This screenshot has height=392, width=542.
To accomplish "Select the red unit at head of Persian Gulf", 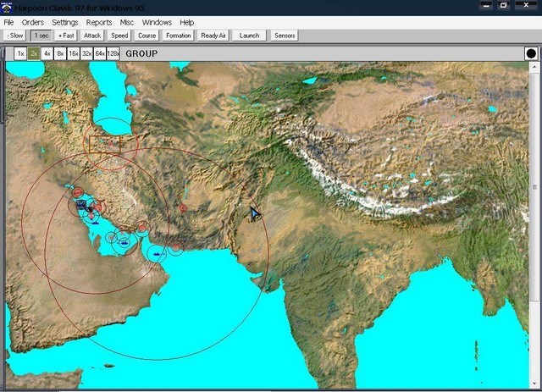I will tap(78, 193).
